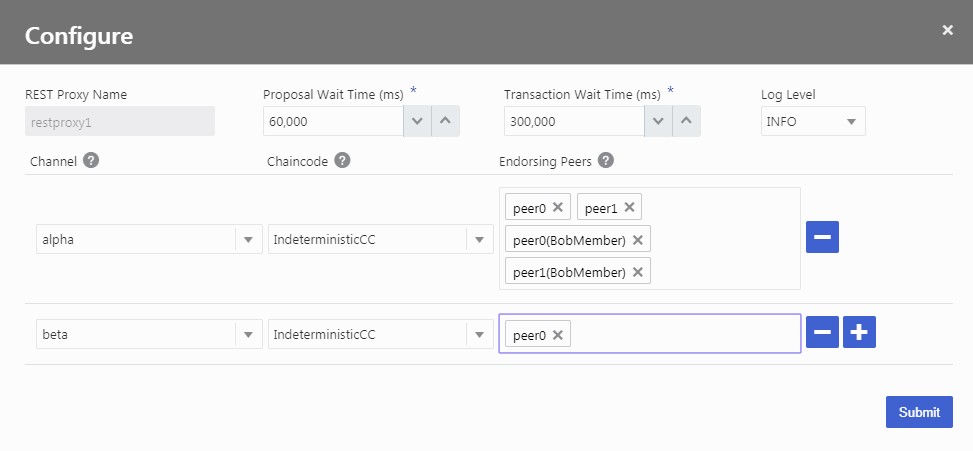Image resolution: width=973 pixels, height=451 pixels.
Task: Remove peer0 from beta endorsing peers
Action: point(558,335)
